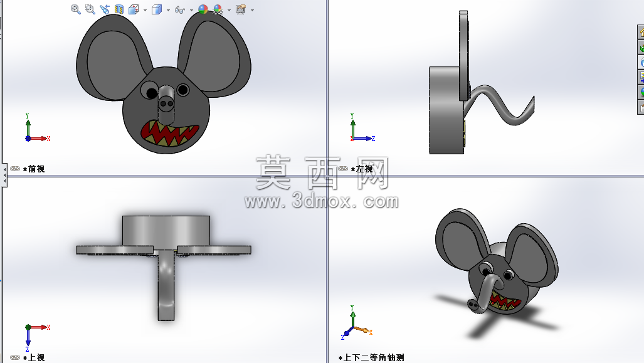
Task: Open the File Explorer task pane tab
Action: coord(641,62)
